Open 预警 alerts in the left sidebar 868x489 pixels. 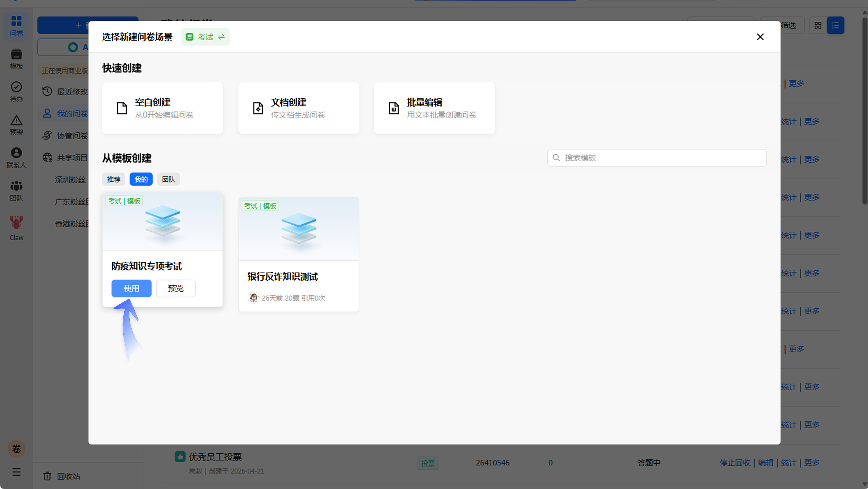pos(16,125)
